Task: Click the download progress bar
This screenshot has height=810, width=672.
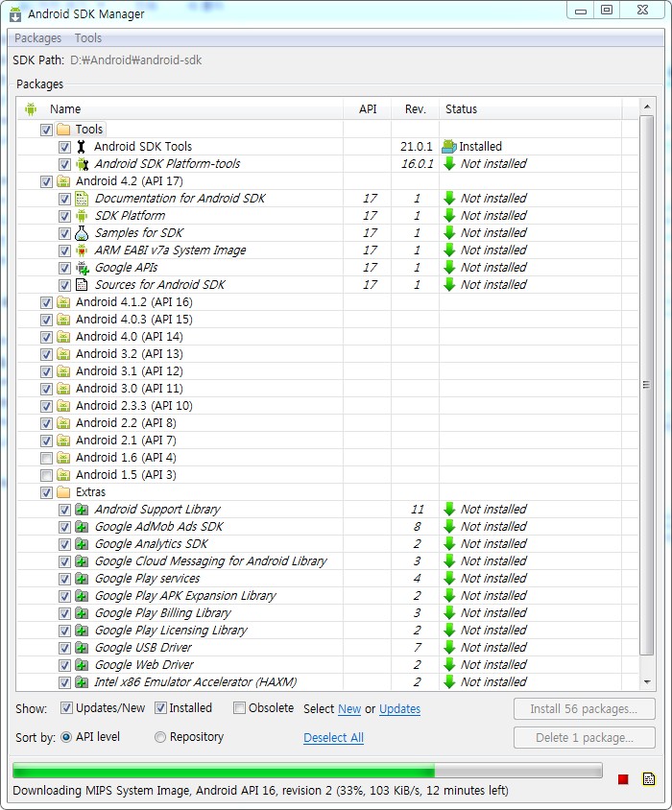Action: 307,771
